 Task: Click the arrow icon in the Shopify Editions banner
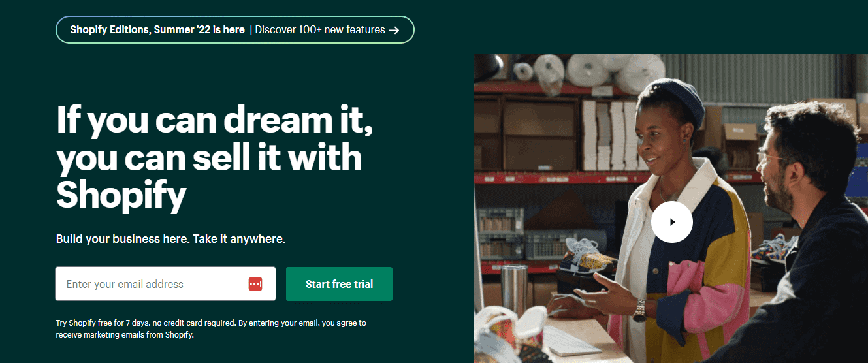tap(394, 30)
